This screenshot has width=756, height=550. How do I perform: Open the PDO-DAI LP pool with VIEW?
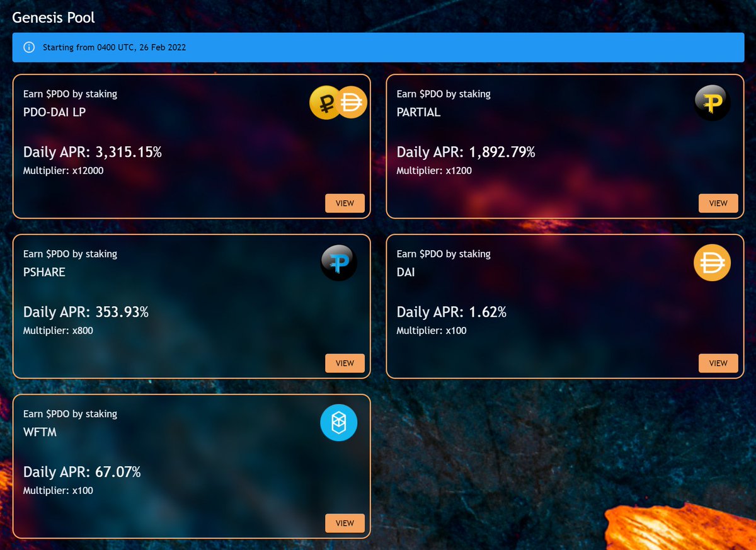coord(345,203)
